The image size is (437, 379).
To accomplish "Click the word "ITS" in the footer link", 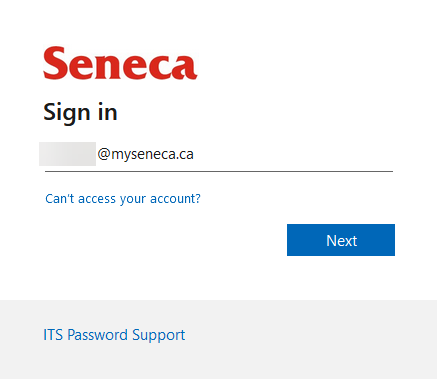I will point(53,335).
